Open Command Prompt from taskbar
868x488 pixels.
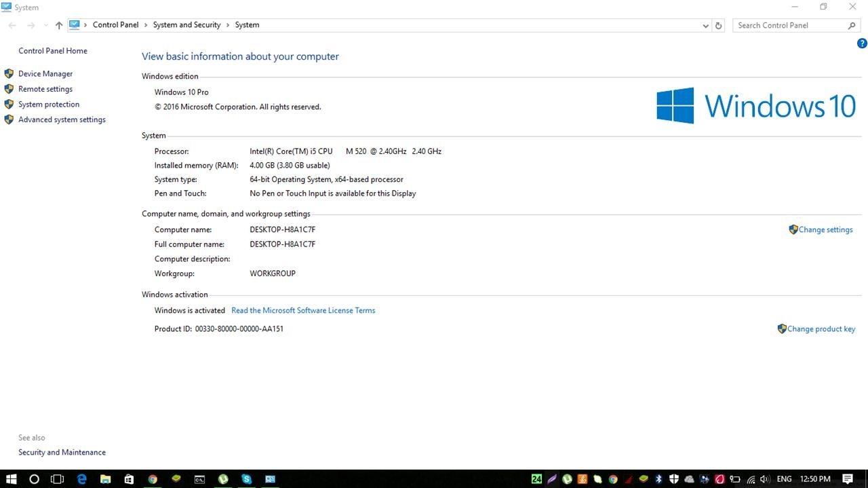pyautogui.click(x=200, y=478)
